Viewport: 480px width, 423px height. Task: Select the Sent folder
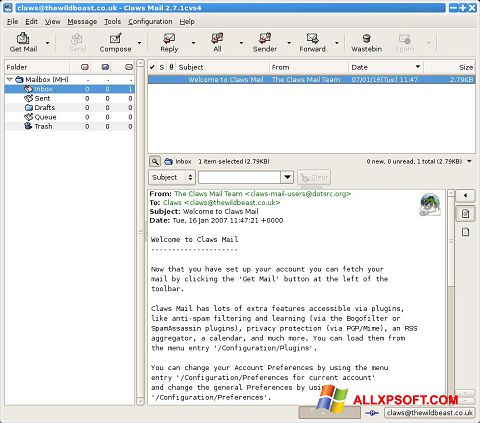(69, 98)
